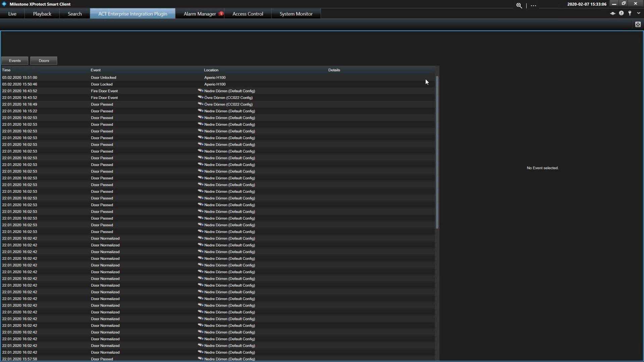The height and width of the screenshot is (362, 644).
Task: Open the three-dots more options menu
Action: pos(533,6)
